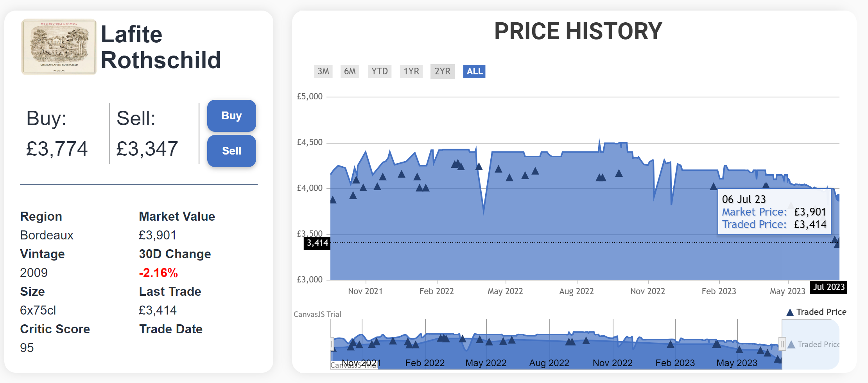Viewport: 868px width, 383px height.
Task: Click the Market Value £3,901 figure
Action: coord(158,235)
